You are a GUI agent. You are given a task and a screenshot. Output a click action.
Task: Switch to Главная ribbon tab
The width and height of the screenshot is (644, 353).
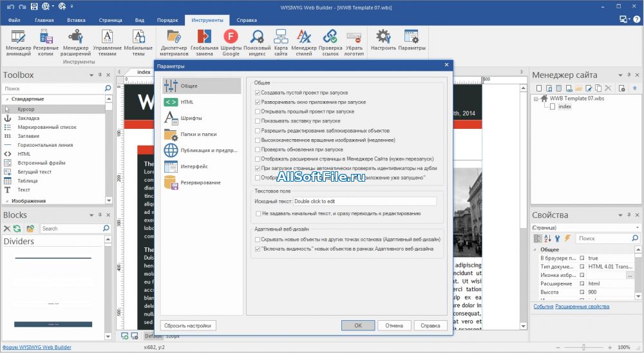click(x=44, y=20)
